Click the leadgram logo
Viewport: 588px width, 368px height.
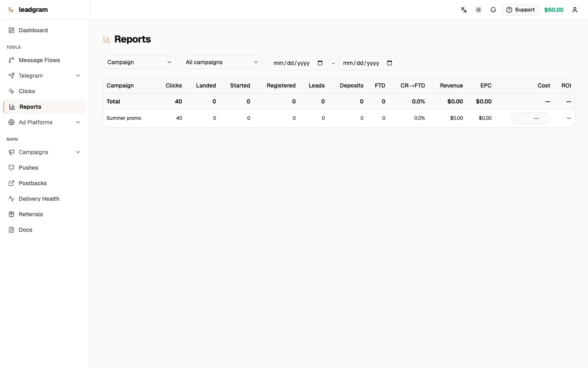tap(28, 10)
